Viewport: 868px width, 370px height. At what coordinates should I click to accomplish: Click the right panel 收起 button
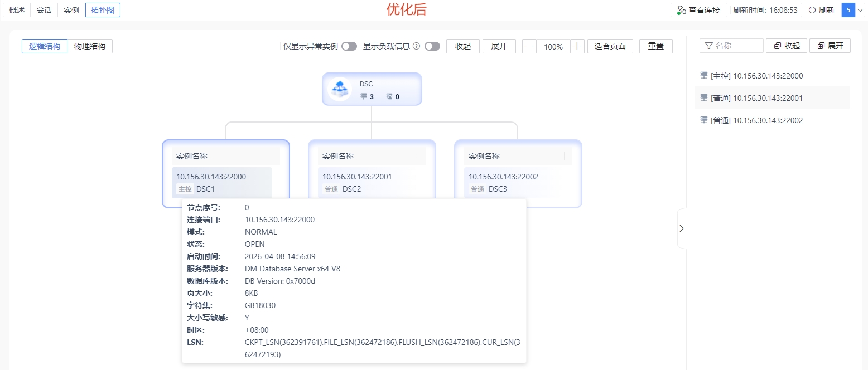click(787, 46)
